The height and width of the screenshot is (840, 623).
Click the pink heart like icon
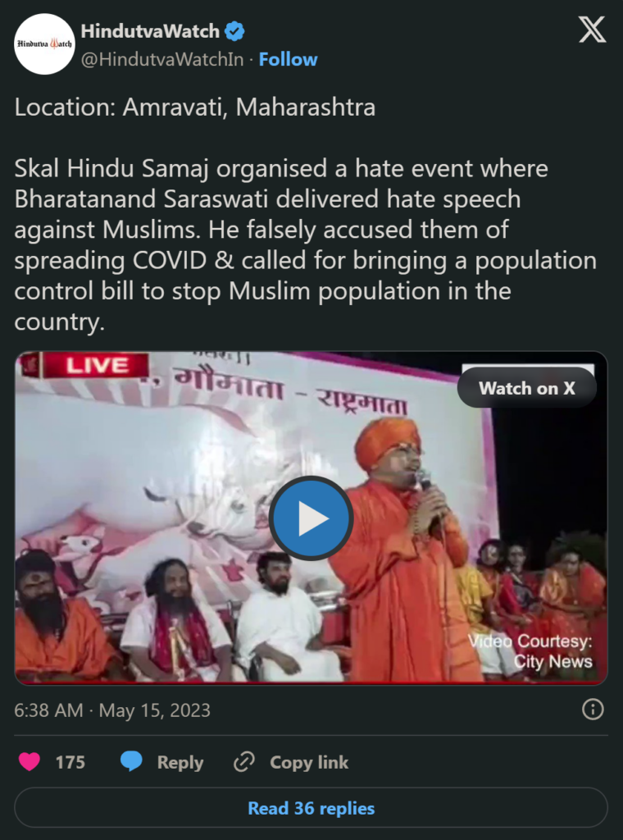pyautogui.click(x=30, y=762)
